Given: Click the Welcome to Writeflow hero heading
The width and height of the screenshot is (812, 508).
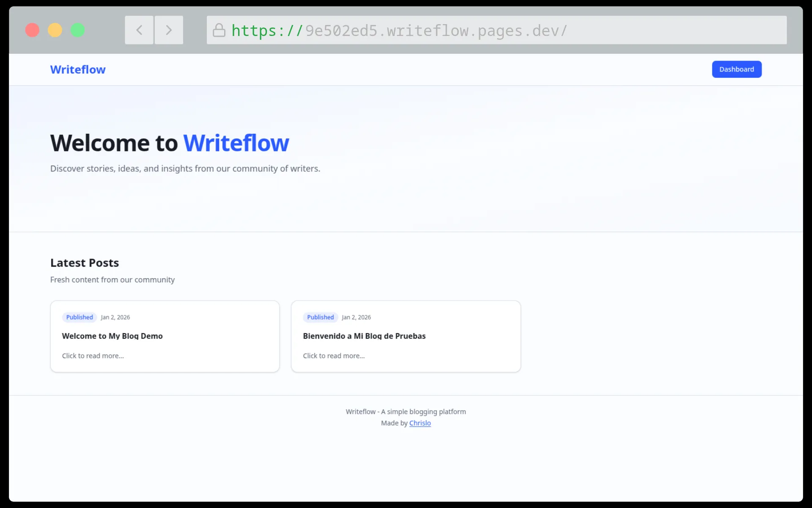Looking at the screenshot, I should coord(169,143).
